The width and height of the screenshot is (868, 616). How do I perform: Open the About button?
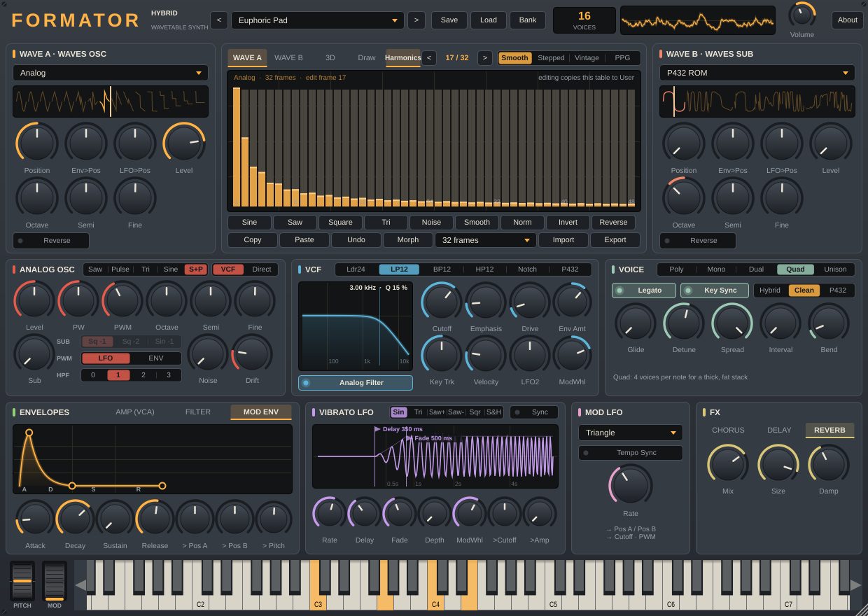click(848, 20)
